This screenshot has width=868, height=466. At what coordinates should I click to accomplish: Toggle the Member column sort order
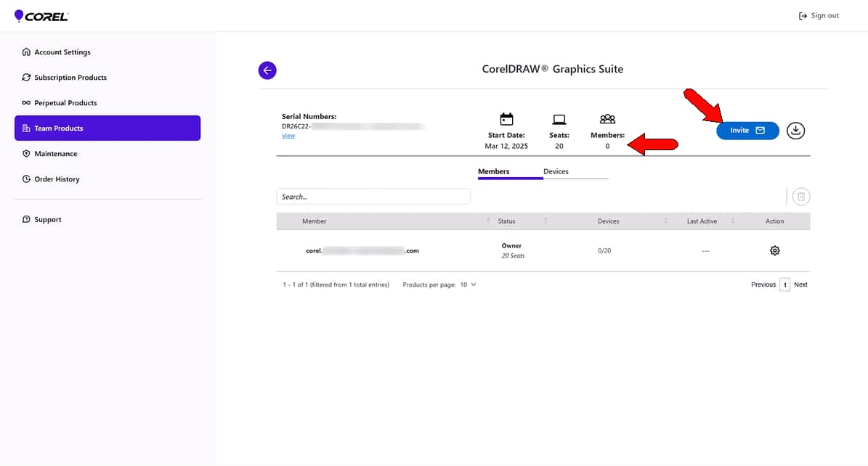488,221
